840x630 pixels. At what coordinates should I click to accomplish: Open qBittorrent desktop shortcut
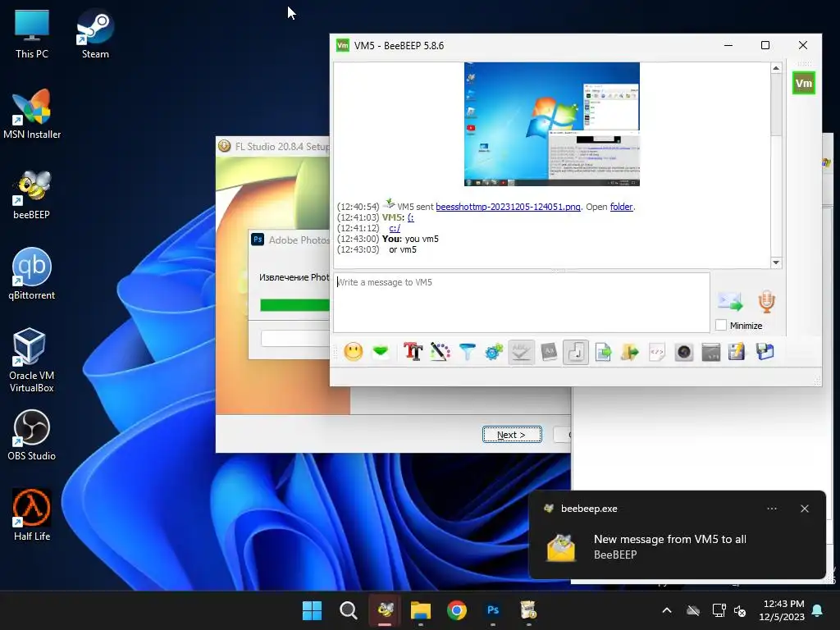[x=32, y=274]
